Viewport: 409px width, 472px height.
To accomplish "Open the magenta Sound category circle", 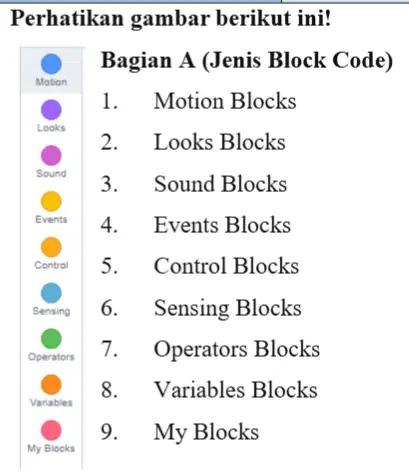I will click(x=51, y=155).
